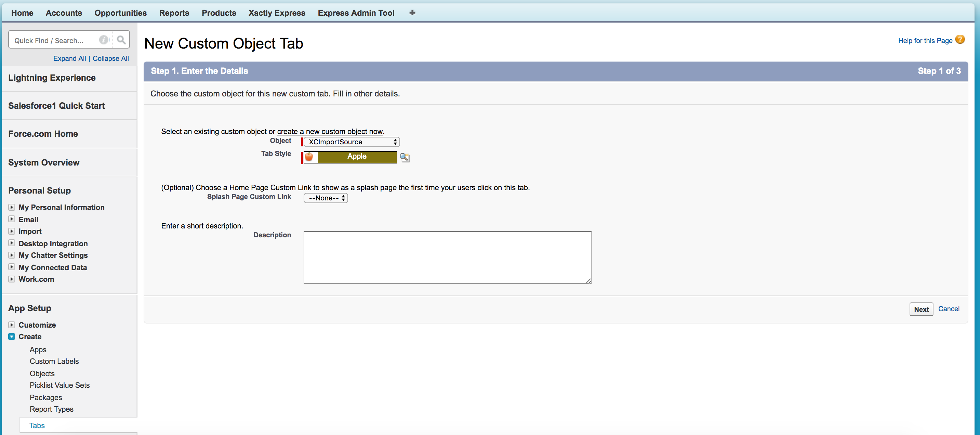Click the Desktop Integration label
Viewport: 980px width, 435px height.
[53, 243]
